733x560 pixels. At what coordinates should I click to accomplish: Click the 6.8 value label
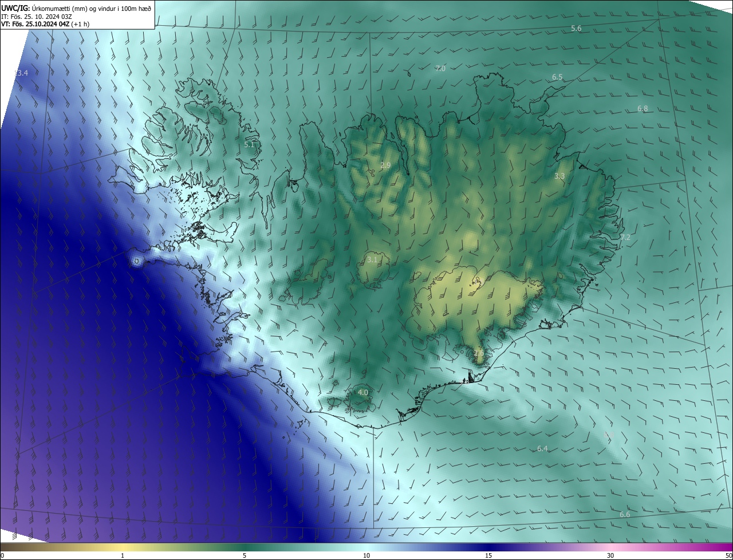pyautogui.click(x=643, y=109)
